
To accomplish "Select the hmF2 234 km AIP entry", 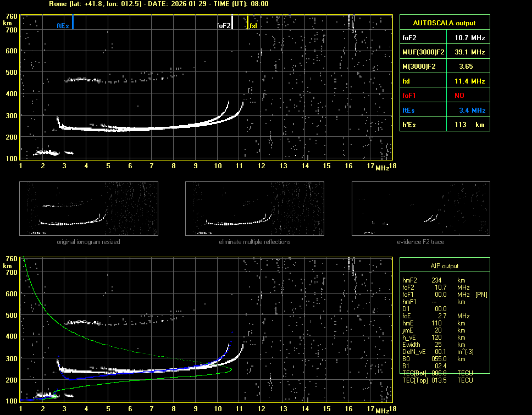I will [437, 280].
